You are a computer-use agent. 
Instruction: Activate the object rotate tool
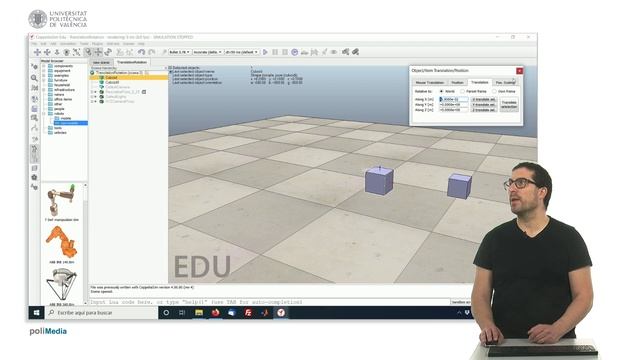pos(108,52)
